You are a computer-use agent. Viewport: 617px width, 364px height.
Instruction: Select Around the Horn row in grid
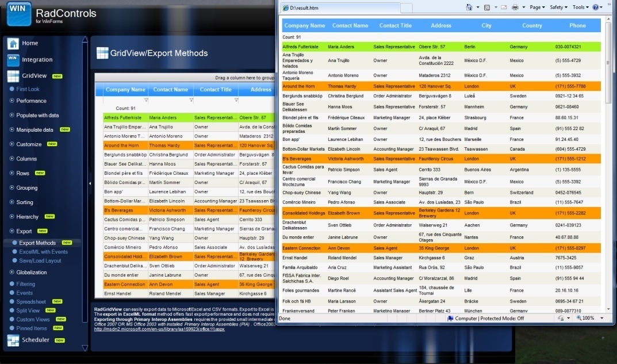pyautogui.click(x=189, y=145)
